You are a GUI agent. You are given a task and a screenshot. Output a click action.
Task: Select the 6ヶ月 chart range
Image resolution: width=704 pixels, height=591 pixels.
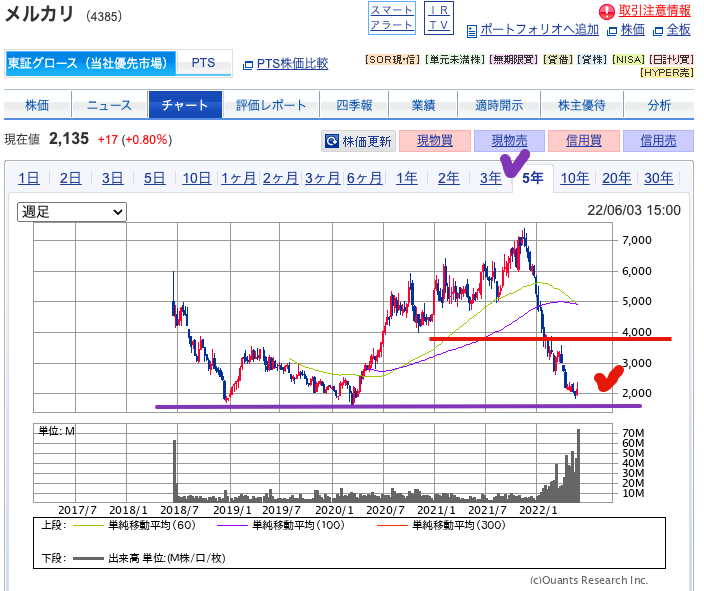pyautogui.click(x=364, y=178)
